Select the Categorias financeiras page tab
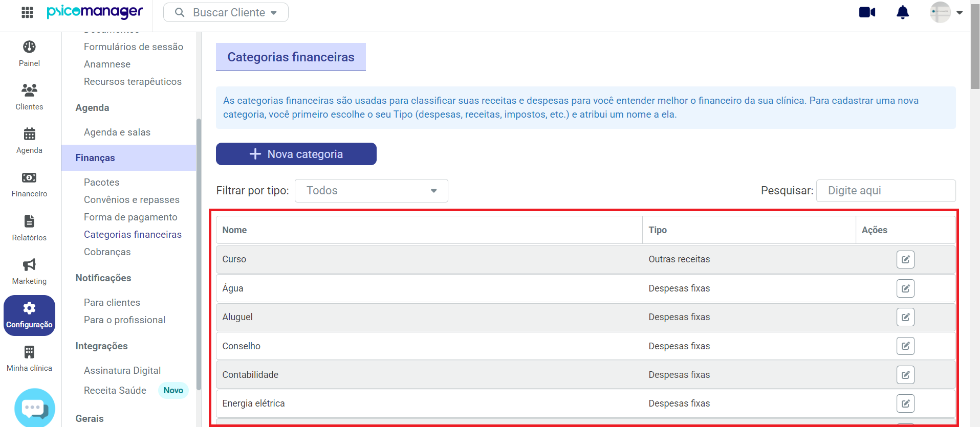The width and height of the screenshot is (980, 427). [291, 57]
